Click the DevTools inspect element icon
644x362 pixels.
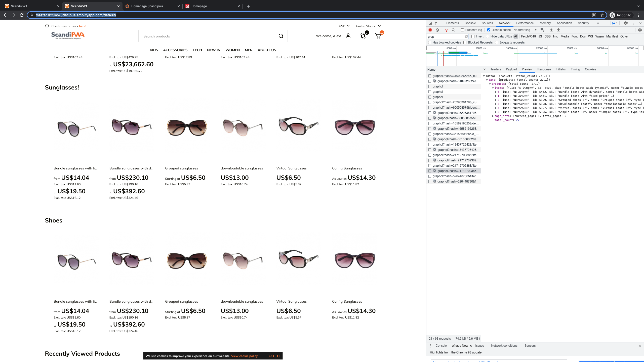pyautogui.click(x=430, y=23)
